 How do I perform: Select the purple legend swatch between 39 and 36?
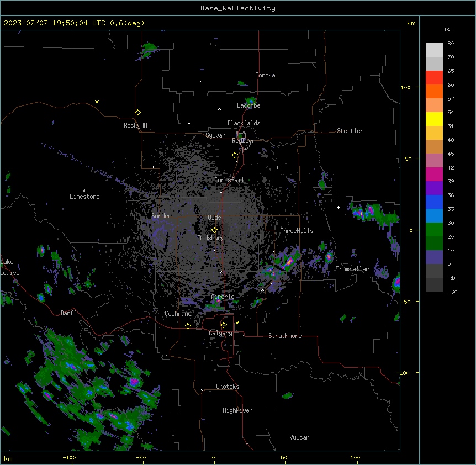click(x=434, y=188)
